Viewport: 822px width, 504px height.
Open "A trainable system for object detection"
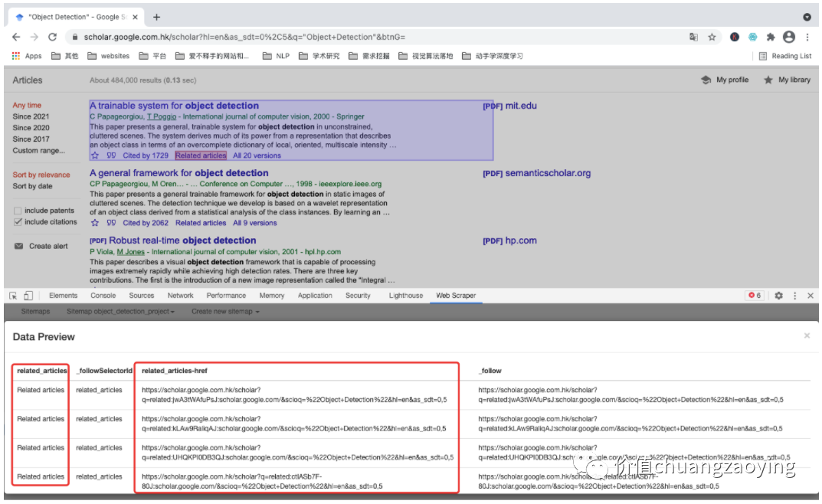click(x=174, y=106)
